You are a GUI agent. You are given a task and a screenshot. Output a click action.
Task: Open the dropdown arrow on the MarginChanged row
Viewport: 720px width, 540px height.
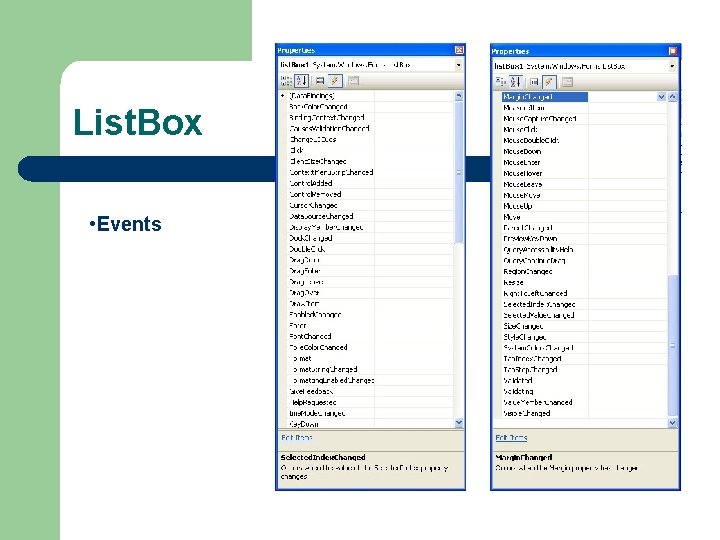click(661, 97)
